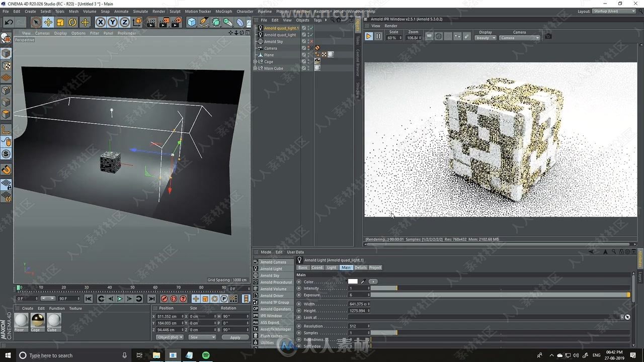Screen dimensions: 644x362
Task: Toggle Arnold Sky enabled state
Action: point(311,41)
